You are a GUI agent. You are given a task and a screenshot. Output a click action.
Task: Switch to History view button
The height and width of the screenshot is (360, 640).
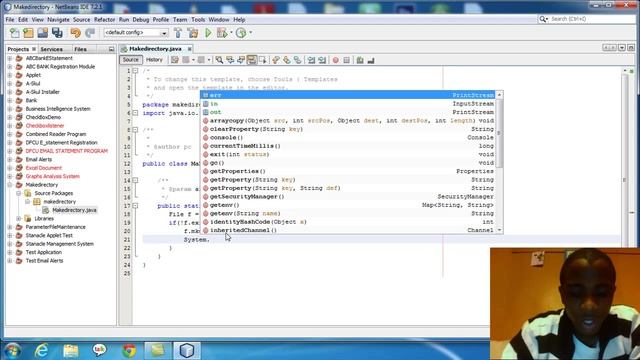[154, 60]
